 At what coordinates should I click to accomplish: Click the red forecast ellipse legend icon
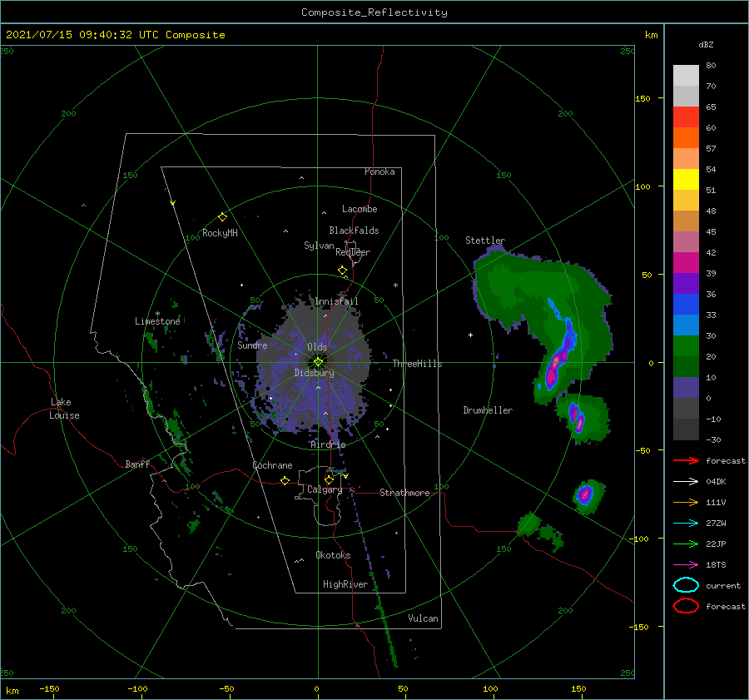click(x=686, y=606)
